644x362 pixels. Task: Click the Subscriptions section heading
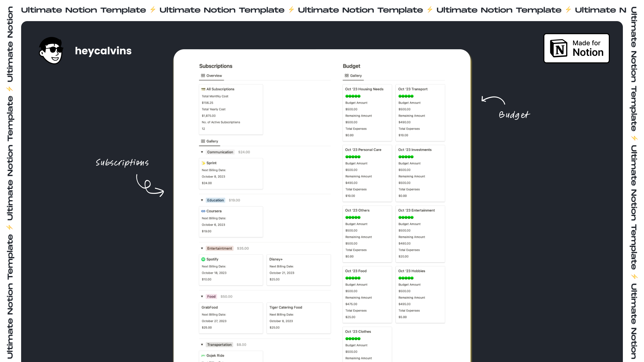(216, 66)
